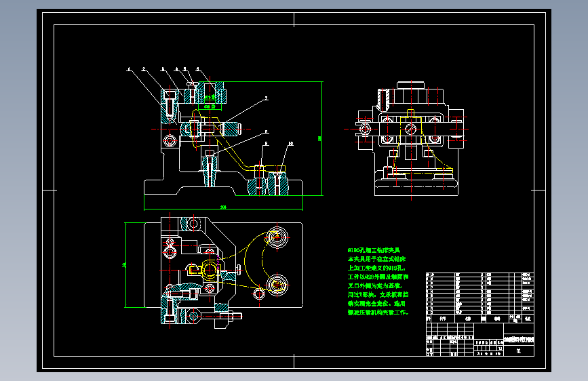The width and height of the screenshot is (588, 381).
Task: Select the width dimension text below front view
Action: point(223,207)
